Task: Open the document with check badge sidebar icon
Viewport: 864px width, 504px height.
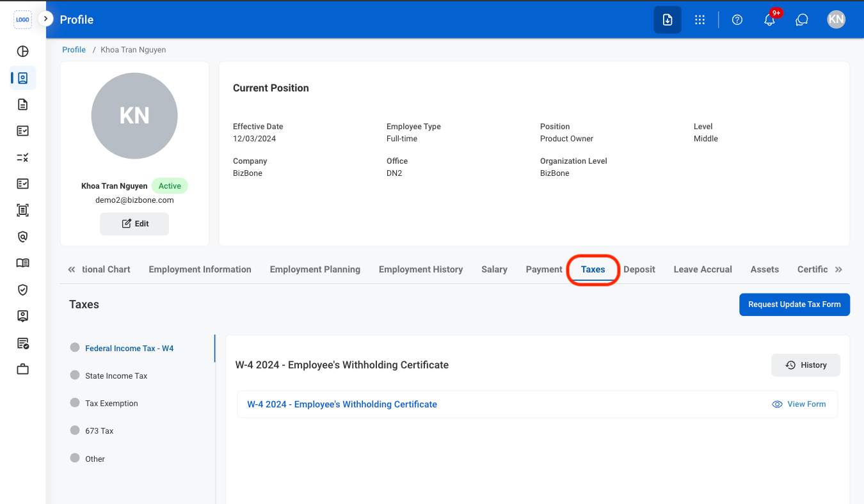Action: (22, 343)
